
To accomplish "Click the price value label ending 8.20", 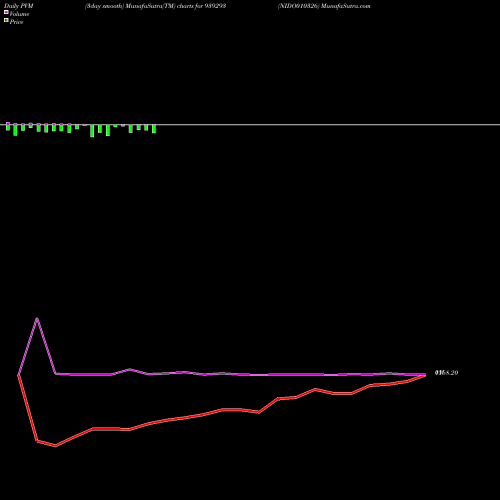I will (446, 373).
